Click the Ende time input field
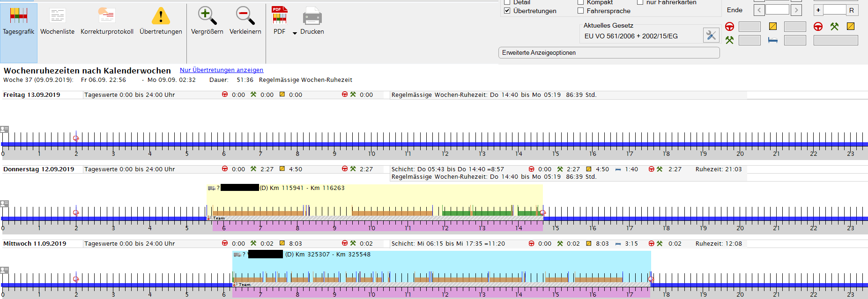Image resolution: width=868 pixels, height=299 pixels. [x=777, y=10]
